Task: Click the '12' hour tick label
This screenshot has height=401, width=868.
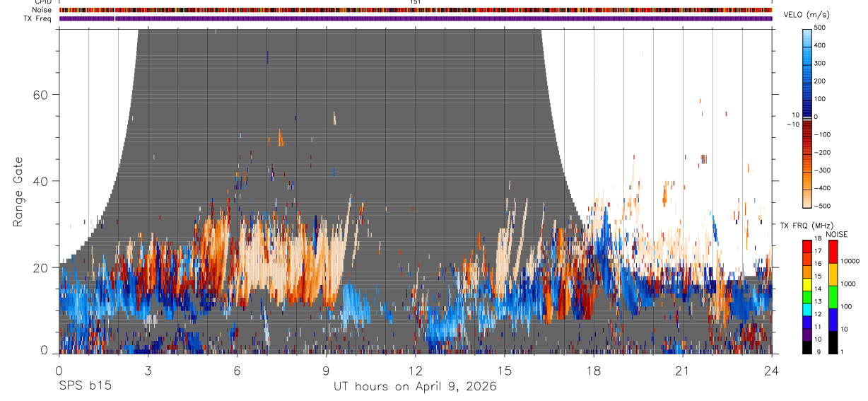Action: pos(415,371)
